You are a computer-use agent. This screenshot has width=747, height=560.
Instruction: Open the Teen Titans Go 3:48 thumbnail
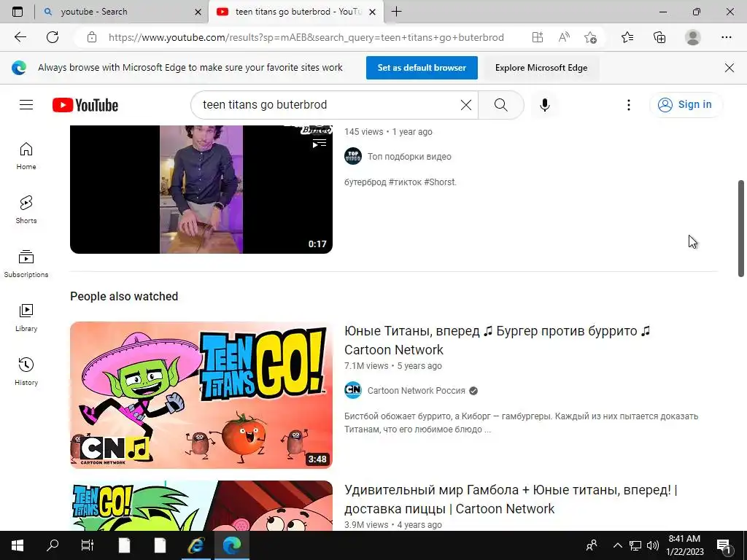201,395
